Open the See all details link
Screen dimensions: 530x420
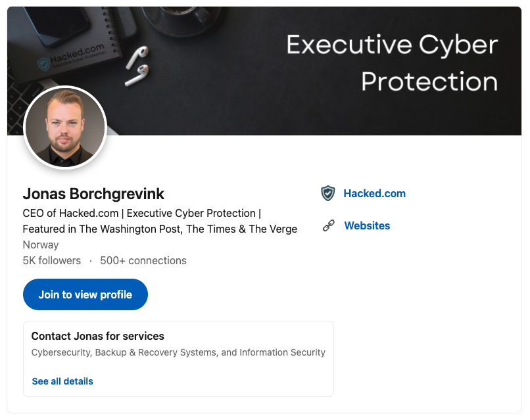(62, 381)
